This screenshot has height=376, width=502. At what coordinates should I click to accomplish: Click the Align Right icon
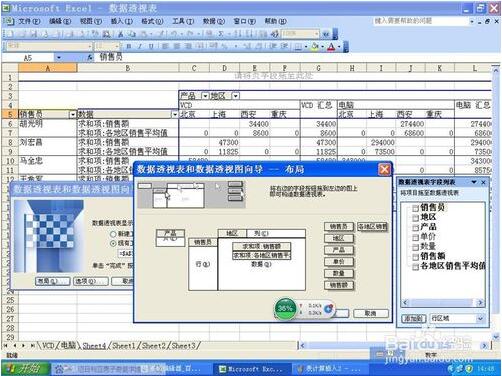click(188, 46)
